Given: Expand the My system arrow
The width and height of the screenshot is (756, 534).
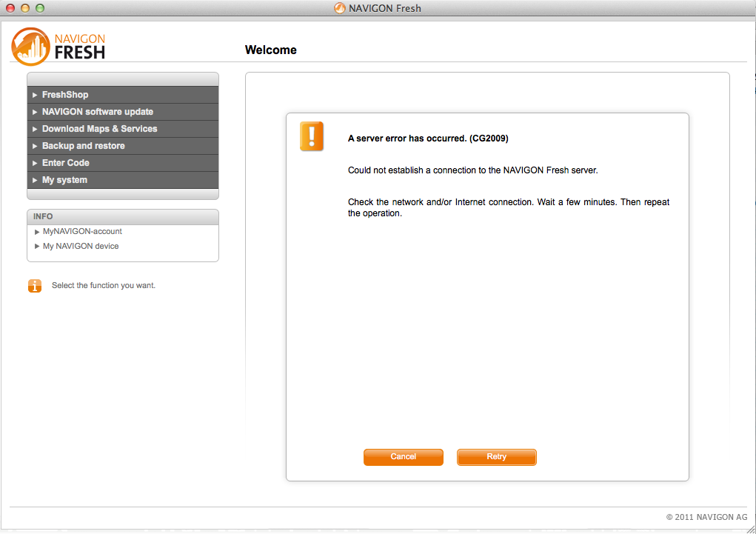Looking at the screenshot, I should pos(35,180).
